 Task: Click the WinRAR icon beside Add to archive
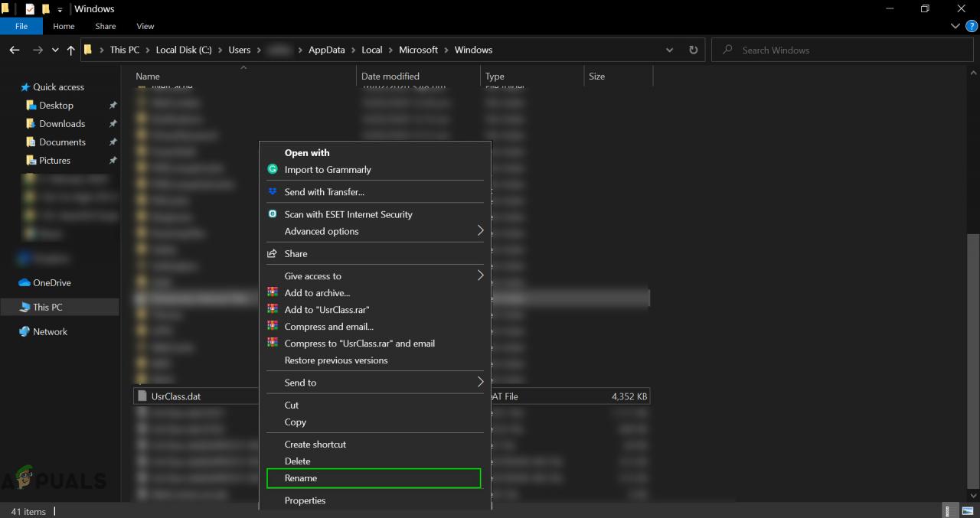(272, 292)
